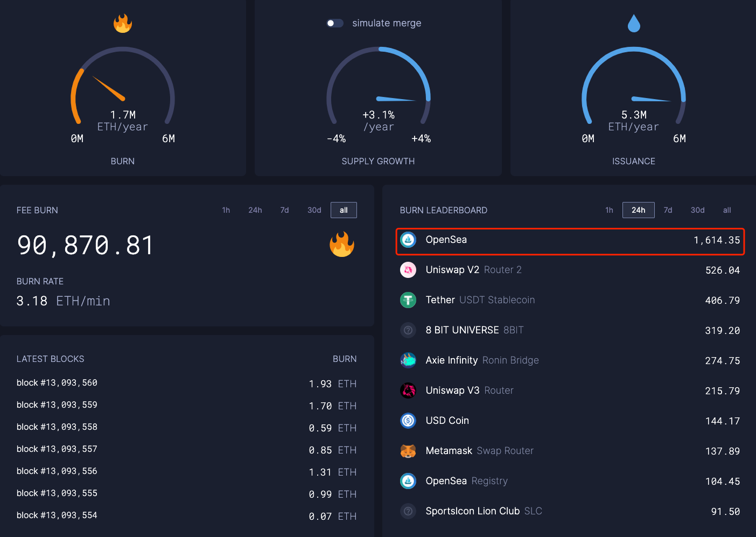Click the orange burn gauge dial
756x537 pixels.
pyautogui.click(x=123, y=86)
